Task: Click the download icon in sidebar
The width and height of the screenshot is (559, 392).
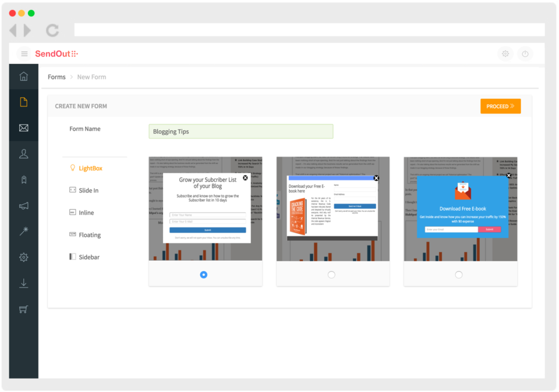Action: coord(23,283)
